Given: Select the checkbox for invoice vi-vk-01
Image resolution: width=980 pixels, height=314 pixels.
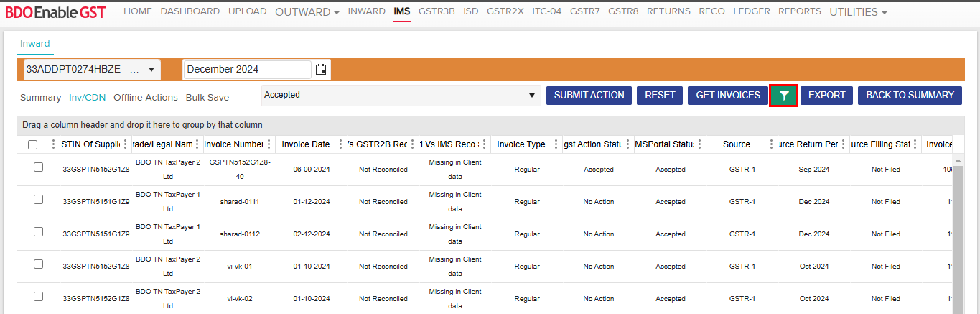Looking at the screenshot, I should (x=39, y=264).
